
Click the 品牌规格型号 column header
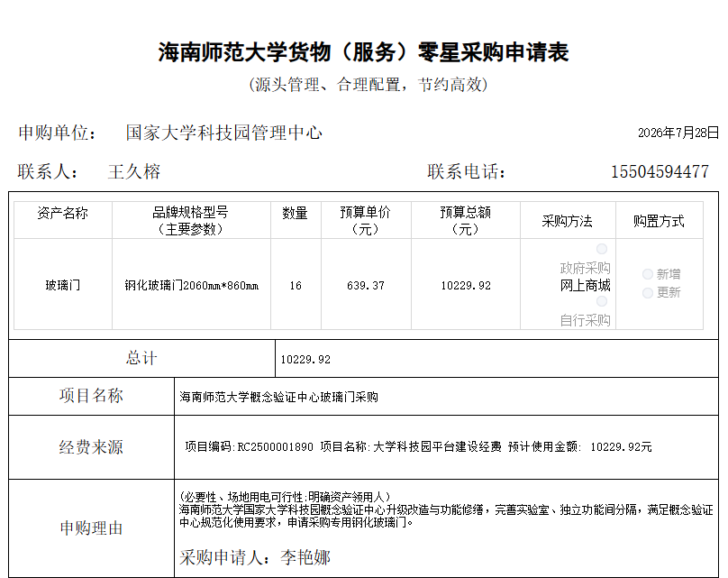click(190, 221)
